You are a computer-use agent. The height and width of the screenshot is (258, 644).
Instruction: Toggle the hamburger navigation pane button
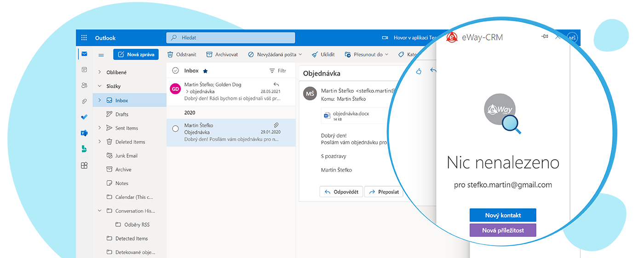point(101,55)
